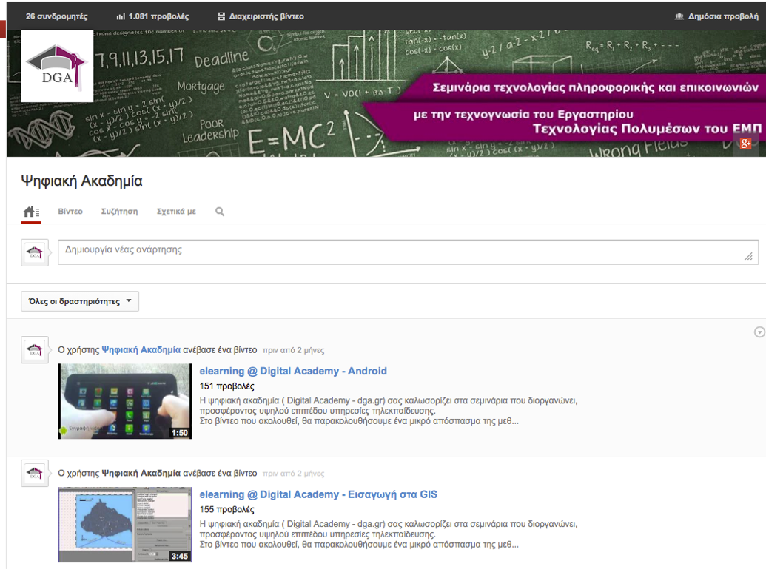
Task: Switch to Δημόσια προβολή public view
Action: [717, 16]
